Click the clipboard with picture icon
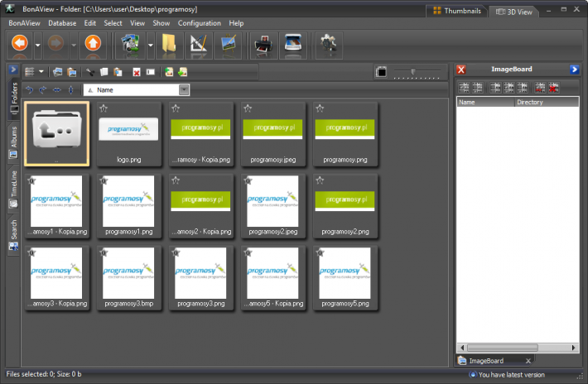 click(x=71, y=72)
